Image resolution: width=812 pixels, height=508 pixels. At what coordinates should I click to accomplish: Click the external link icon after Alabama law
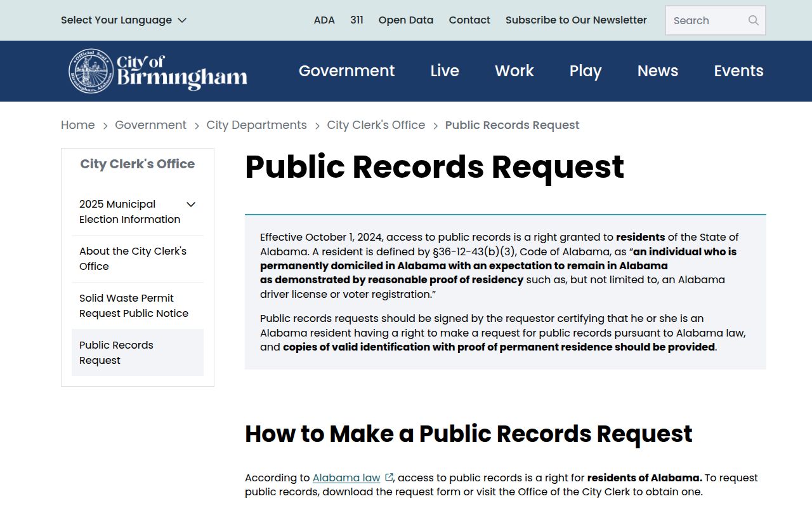pos(389,478)
